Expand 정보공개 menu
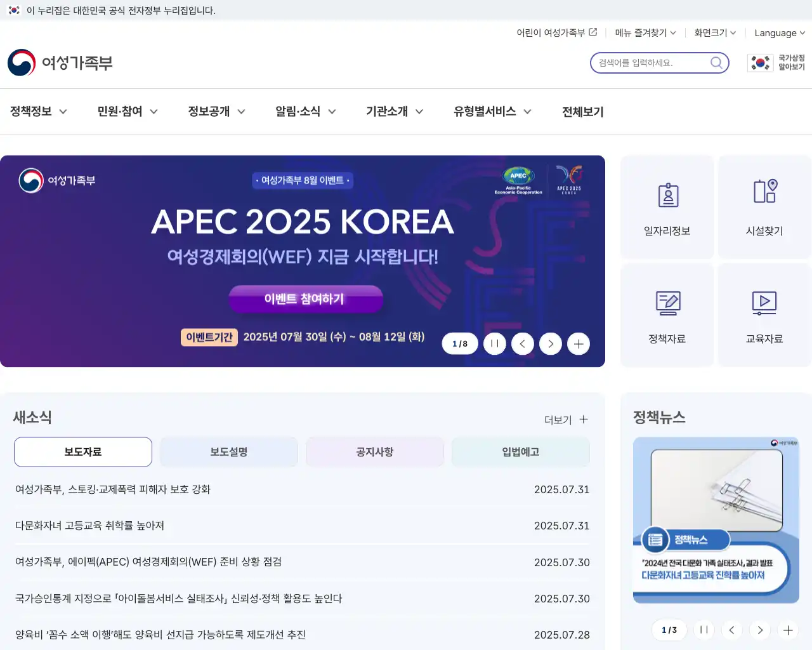 pyautogui.click(x=217, y=111)
